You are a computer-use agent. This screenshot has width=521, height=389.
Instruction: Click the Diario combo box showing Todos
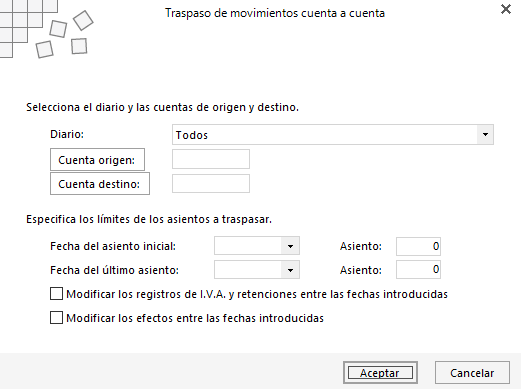click(333, 135)
